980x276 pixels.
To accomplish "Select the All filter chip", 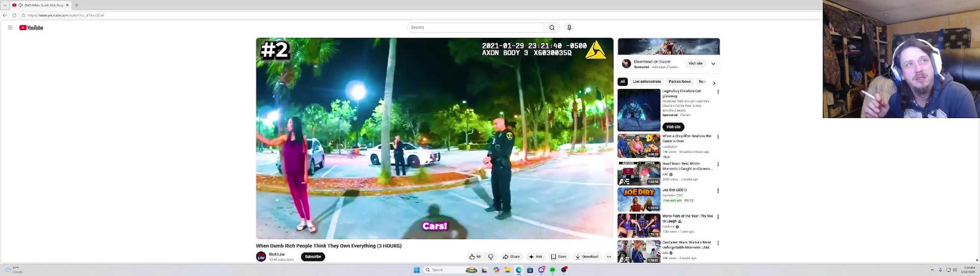I will [x=622, y=82].
